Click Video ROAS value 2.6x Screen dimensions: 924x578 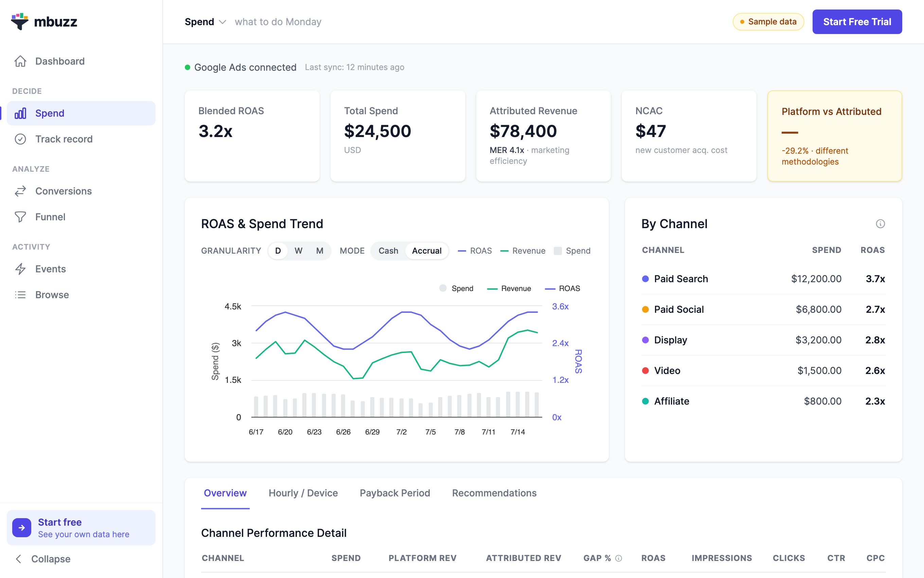[x=875, y=370]
